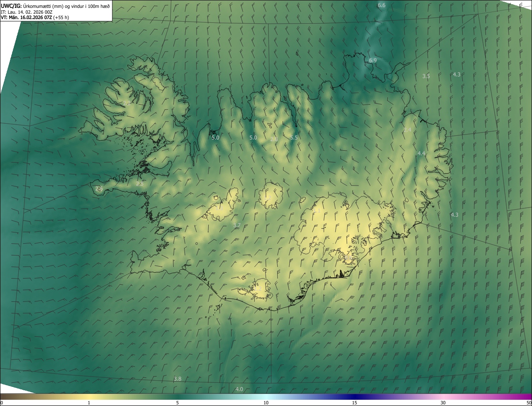Click the colorbar tick label '0'
The height and width of the screenshot is (406, 532).
pyautogui.click(x=2, y=403)
